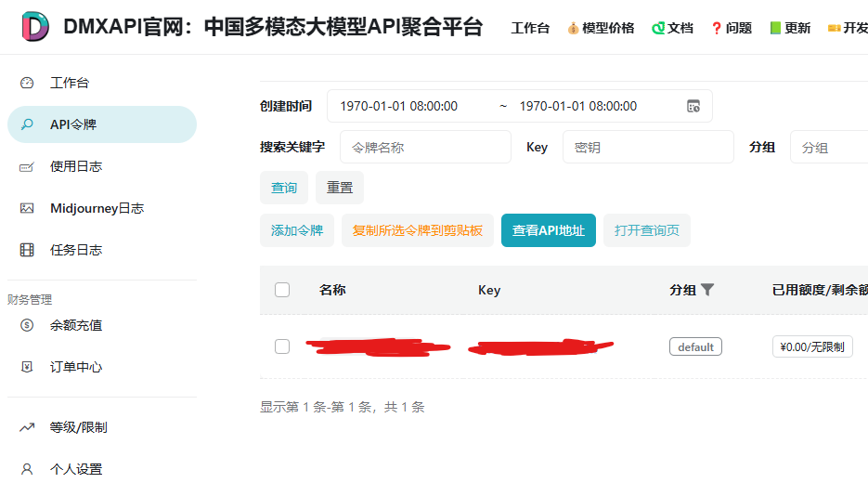Go to 订单中心 in sidebar
This screenshot has height=483, width=868.
102,367
